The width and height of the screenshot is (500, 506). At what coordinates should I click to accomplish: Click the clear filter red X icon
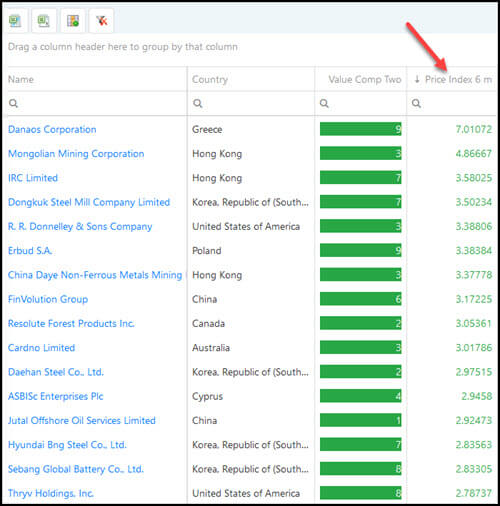(102, 21)
